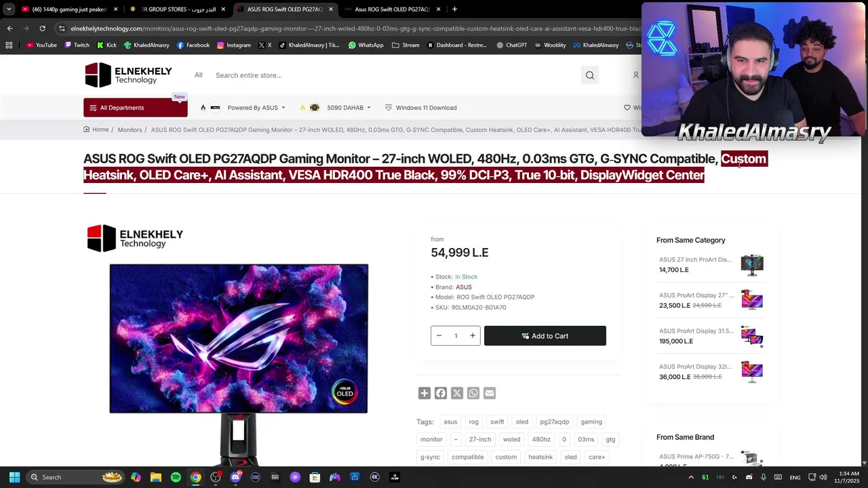Viewport: 868px width, 488px height.
Task: Open the AddToAny plus share icon
Action: click(x=425, y=393)
